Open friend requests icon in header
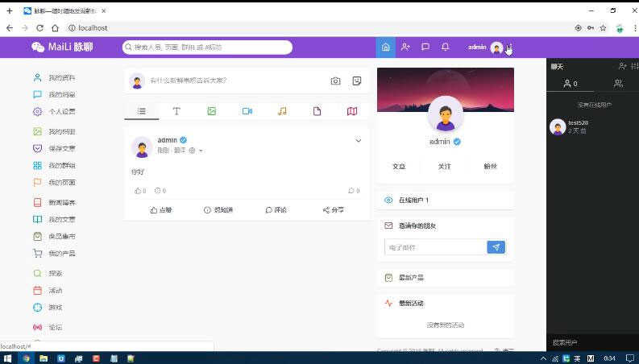 coord(405,48)
